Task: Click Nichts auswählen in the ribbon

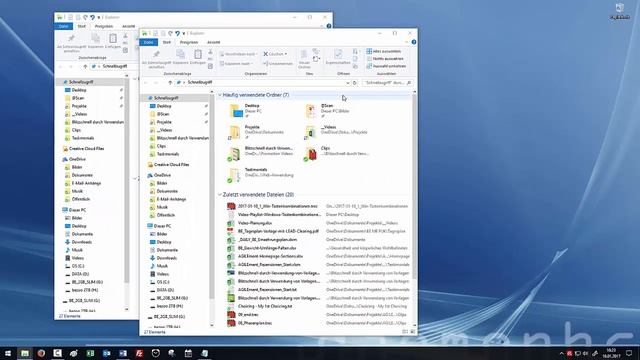Action: pos(384,59)
